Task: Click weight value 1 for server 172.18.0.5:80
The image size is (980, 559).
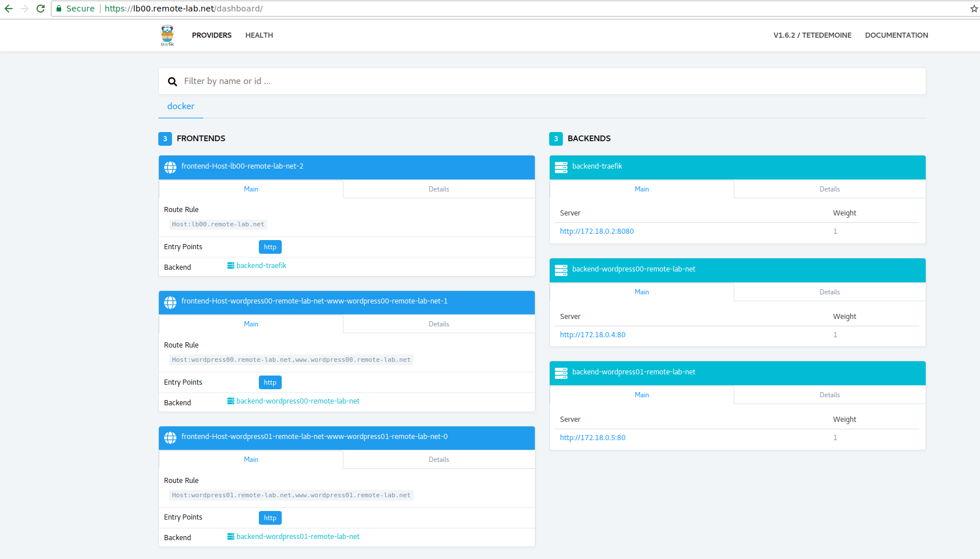Action: point(835,438)
